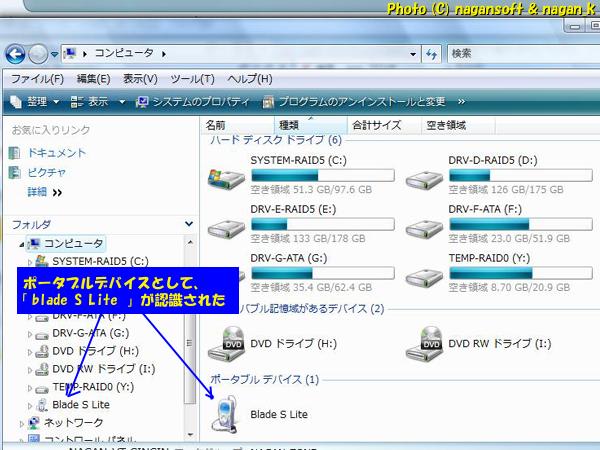Open the Blade S Lite portable device icon

pyautogui.click(x=227, y=414)
